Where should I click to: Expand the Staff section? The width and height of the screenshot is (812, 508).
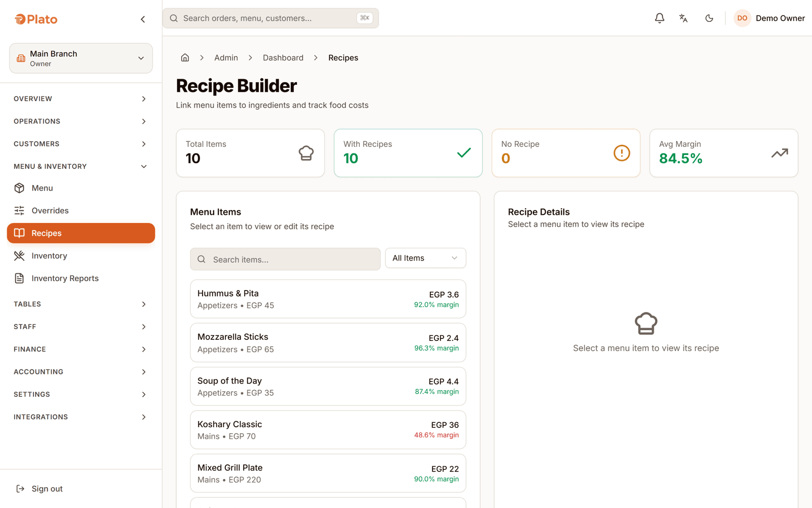(x=81, y=327)
